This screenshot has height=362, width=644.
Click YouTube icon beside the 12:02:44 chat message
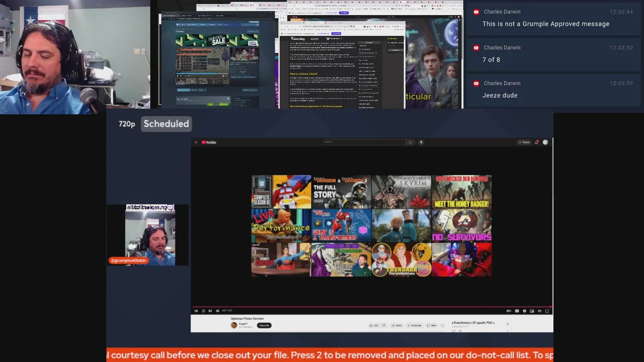[x=476, y=12]
